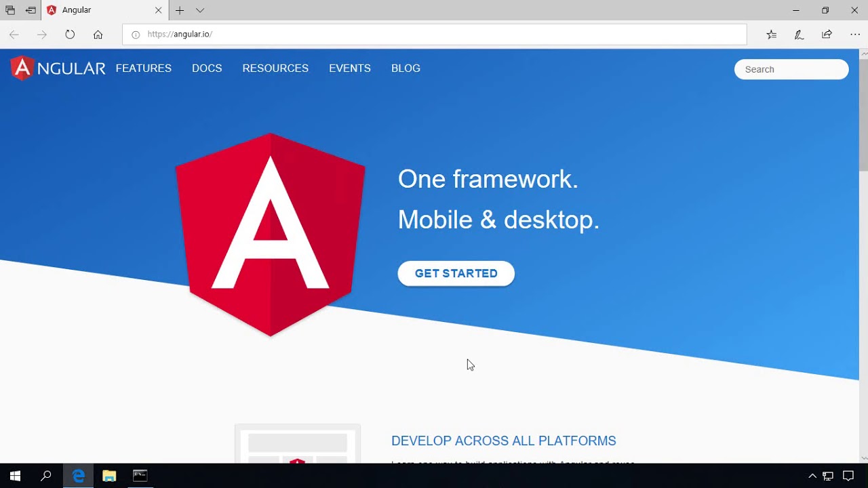Click the Angular logo in navbar
868x488 pixels.
tap(58, 68)
